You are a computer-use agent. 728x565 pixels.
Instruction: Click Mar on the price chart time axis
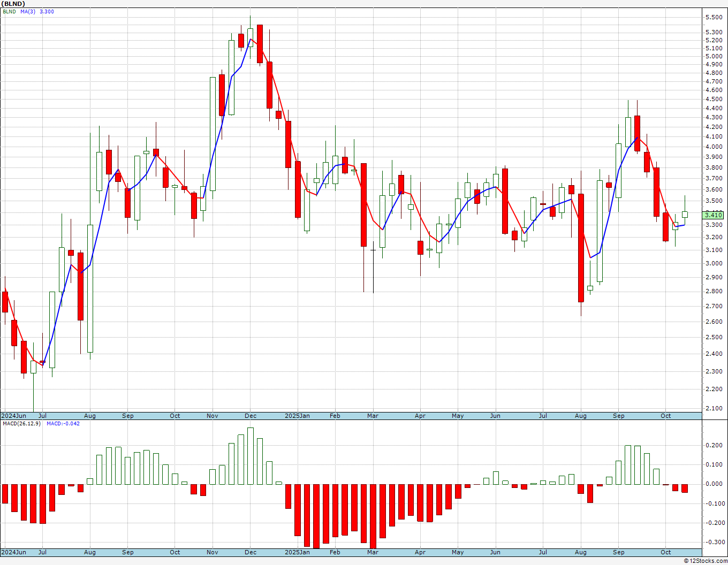pyautogui.click(x=373, y=416)
